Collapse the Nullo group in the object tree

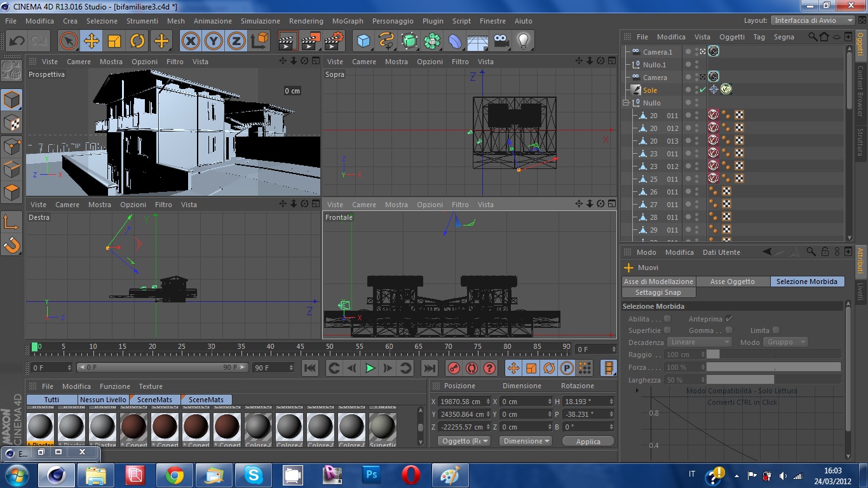pyautogui.click(x=626, y=103)
